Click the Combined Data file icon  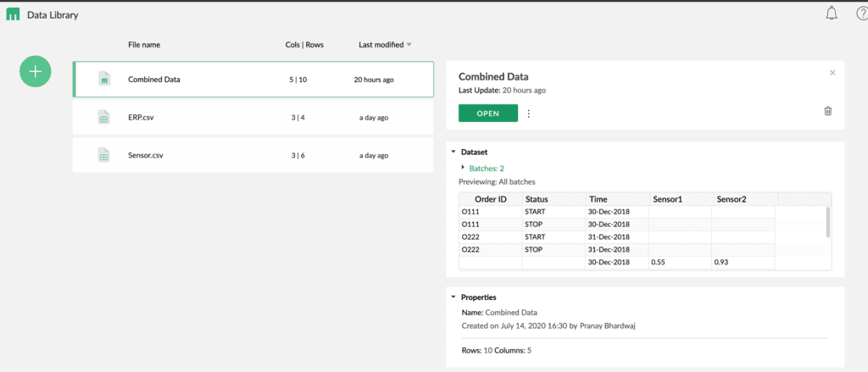103,79
